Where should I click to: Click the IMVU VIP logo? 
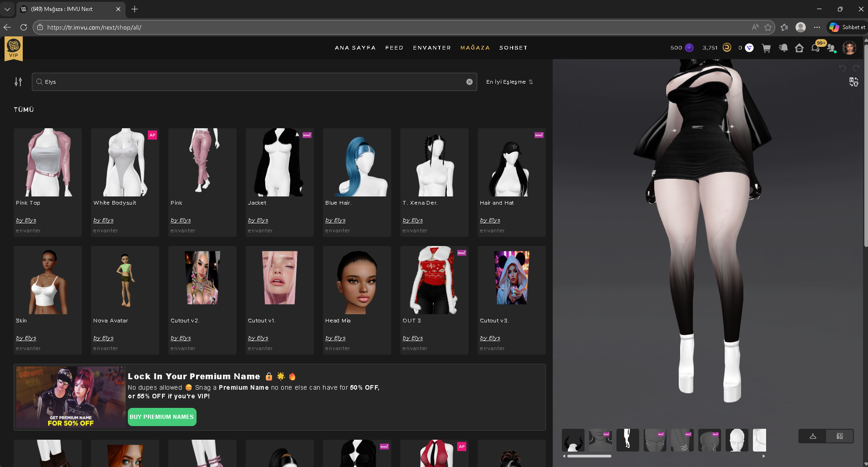pyautogui.click(x=14, y=49)
